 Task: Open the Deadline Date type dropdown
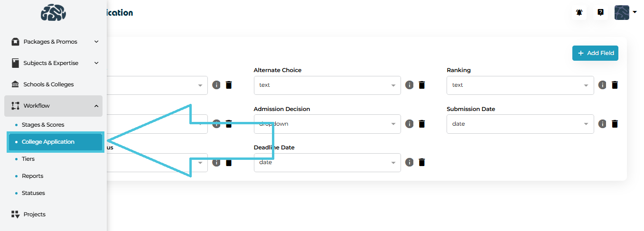tap(327, 163)
